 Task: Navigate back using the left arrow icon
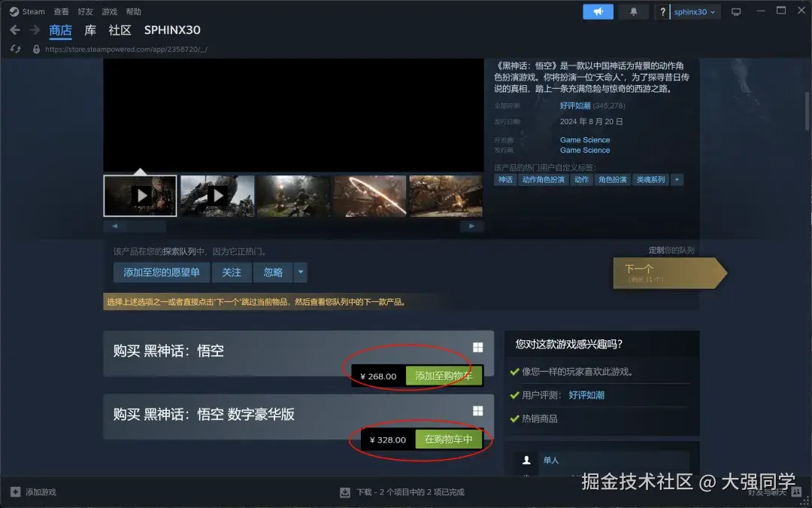pyautogui.click(x=15, y=29)
